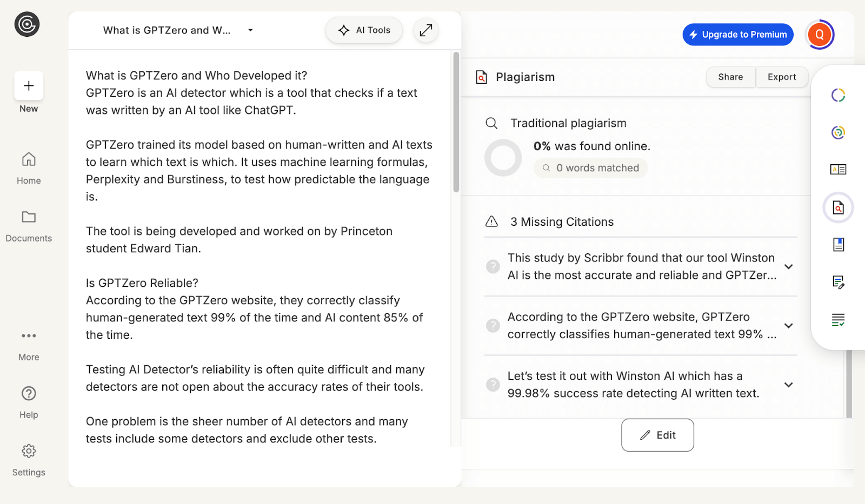Screen dimensions: 865x504
Task: Click question mark icon beside Scribbr citation
Action: tap(493, 266)
